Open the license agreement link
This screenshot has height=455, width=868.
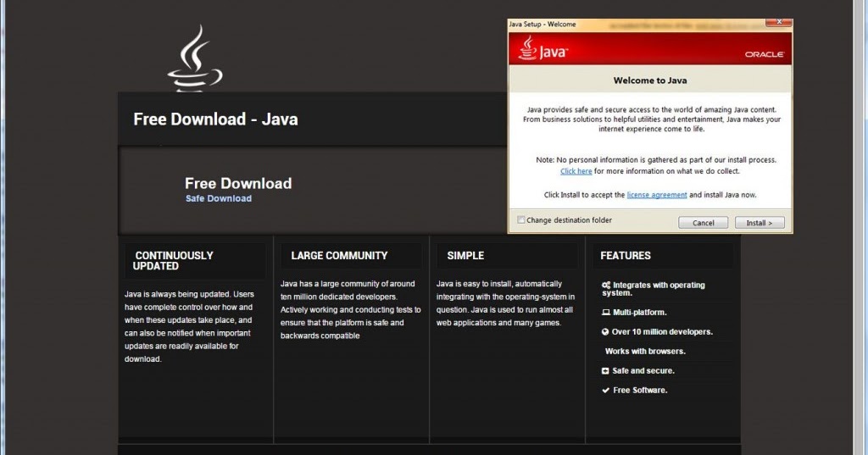(x=657, y=195)
